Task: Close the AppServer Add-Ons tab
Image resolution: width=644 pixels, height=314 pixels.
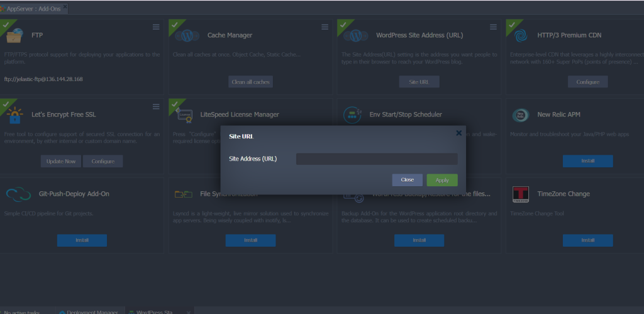Action: (65, 8)
